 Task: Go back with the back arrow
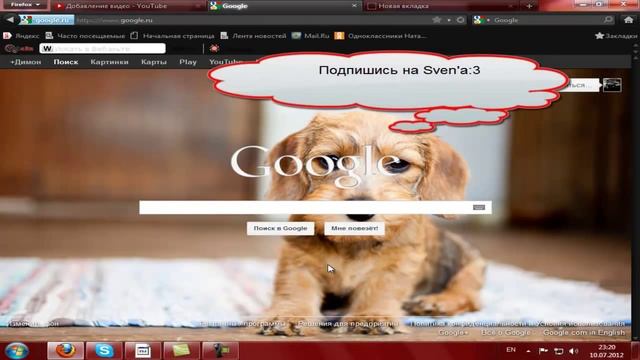[10, 20]
